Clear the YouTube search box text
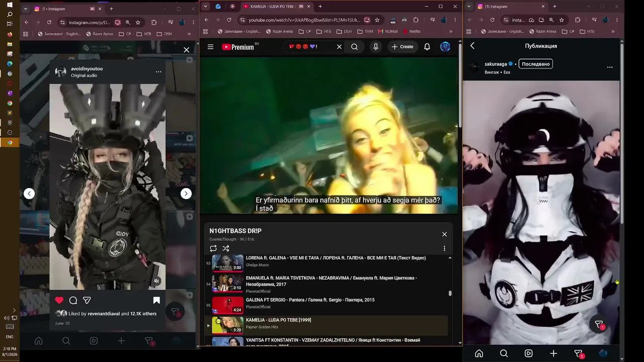The width and height of the screenshot is (644, 362). tap(339, 47)
